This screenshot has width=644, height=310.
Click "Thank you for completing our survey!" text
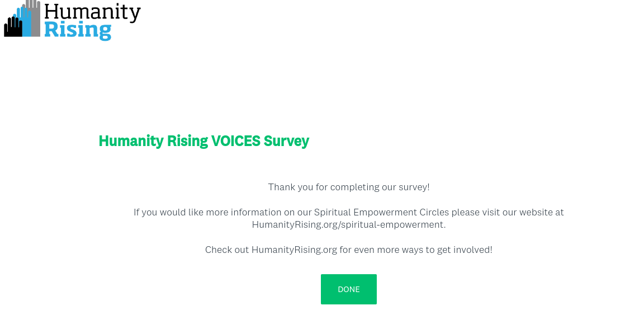coord(349,187)
